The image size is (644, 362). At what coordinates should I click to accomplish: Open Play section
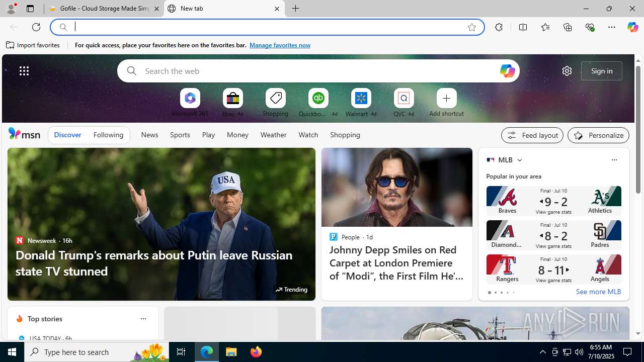(208, 135)
